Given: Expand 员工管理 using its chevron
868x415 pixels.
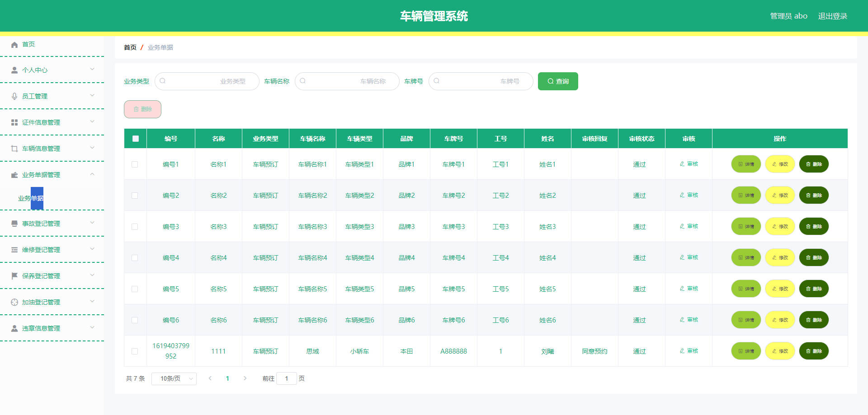Looking at the screenshot, I should (92, 95).
